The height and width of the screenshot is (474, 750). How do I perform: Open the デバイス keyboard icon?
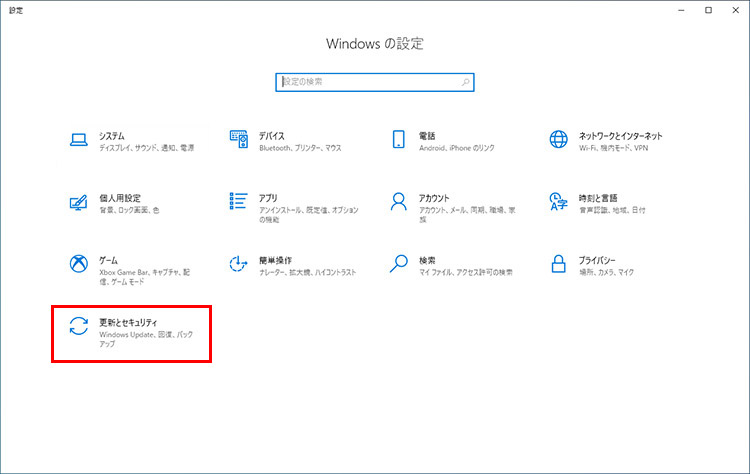click(x=238, y=140)
